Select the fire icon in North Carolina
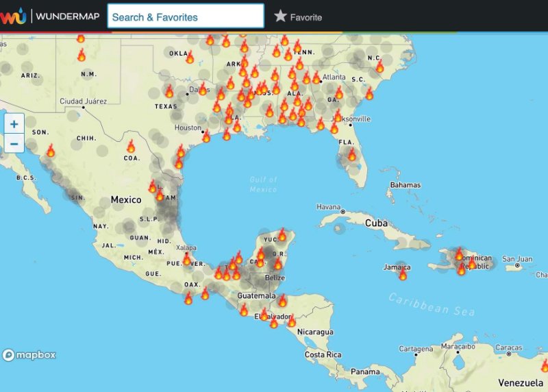 tap(380, 66)
